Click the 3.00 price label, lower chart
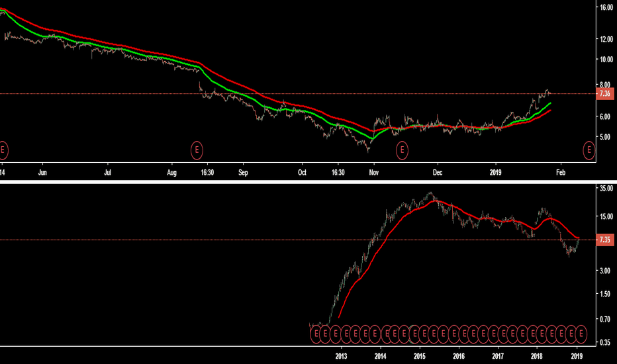The image size is (617, 364). (605, 271)
